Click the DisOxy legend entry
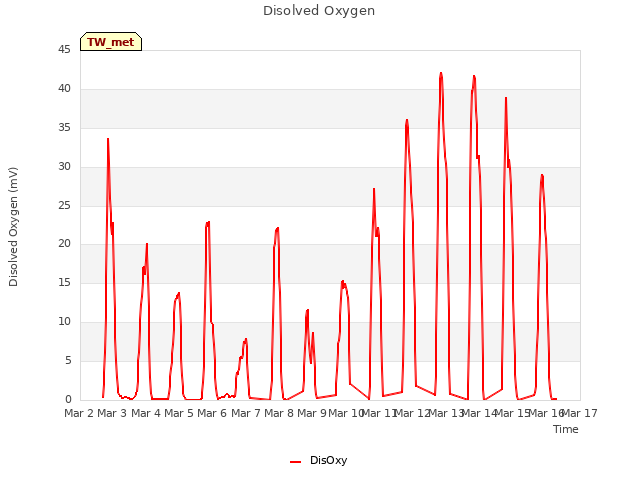Image resolution: width=640 pixels, height=480 pixels. (x=319, y=461)
